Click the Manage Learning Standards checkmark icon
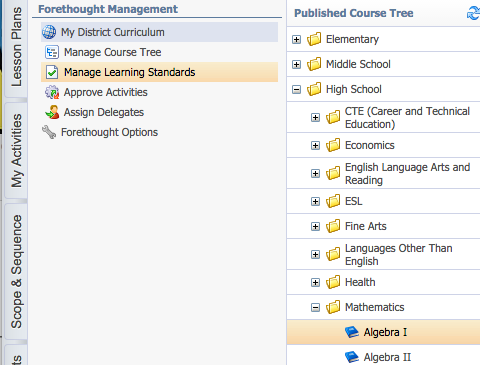Screen dimensions: 480x365 pos(52,72)
